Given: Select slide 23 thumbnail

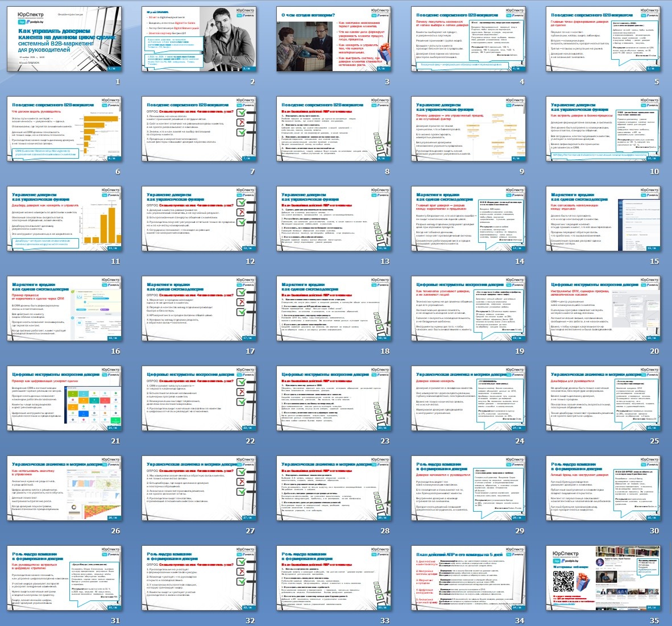Looking at the screenshot, I should coord(334,399).
